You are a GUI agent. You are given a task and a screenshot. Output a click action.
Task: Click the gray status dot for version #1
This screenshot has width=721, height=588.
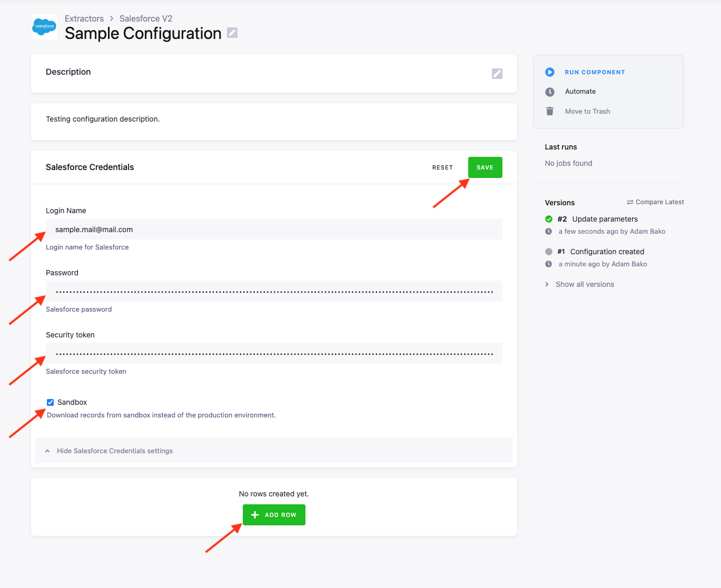click(549, 252)
